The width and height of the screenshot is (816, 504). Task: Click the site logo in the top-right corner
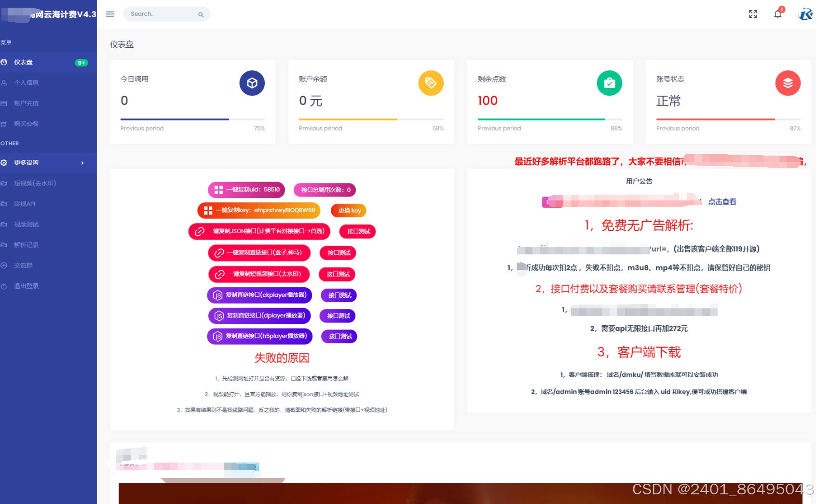(x=806, y=14)
